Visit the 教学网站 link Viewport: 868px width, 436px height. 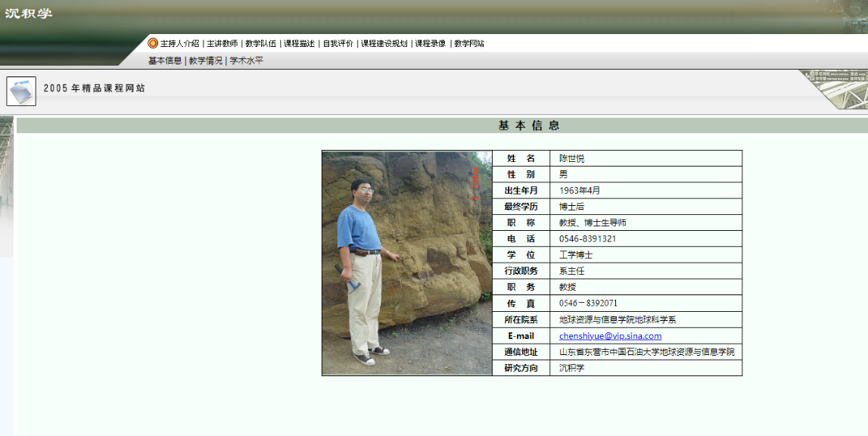[469, 43]
